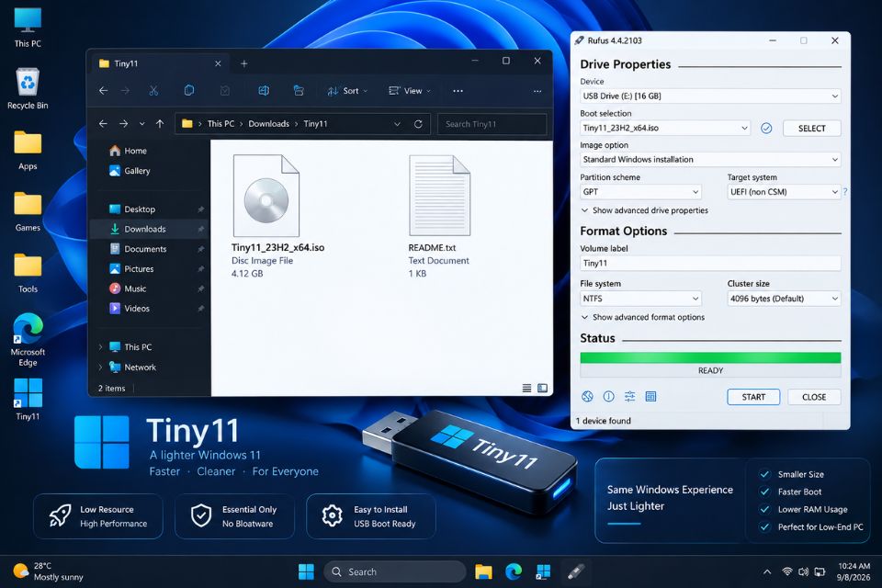This screenshot has height=588, width=882.
Task: Click the START button in Rufus
Action: pyautogui.click(x=753, y=397)
